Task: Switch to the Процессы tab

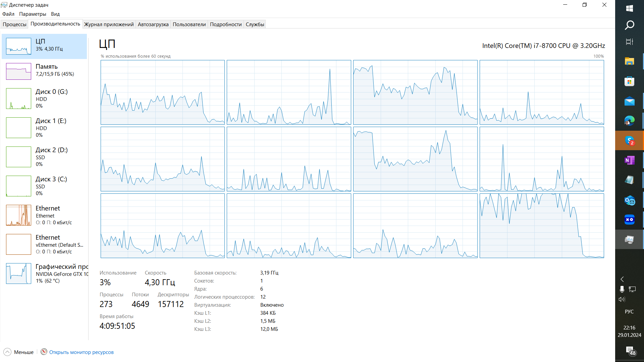Action: click(x=14, y=24)
